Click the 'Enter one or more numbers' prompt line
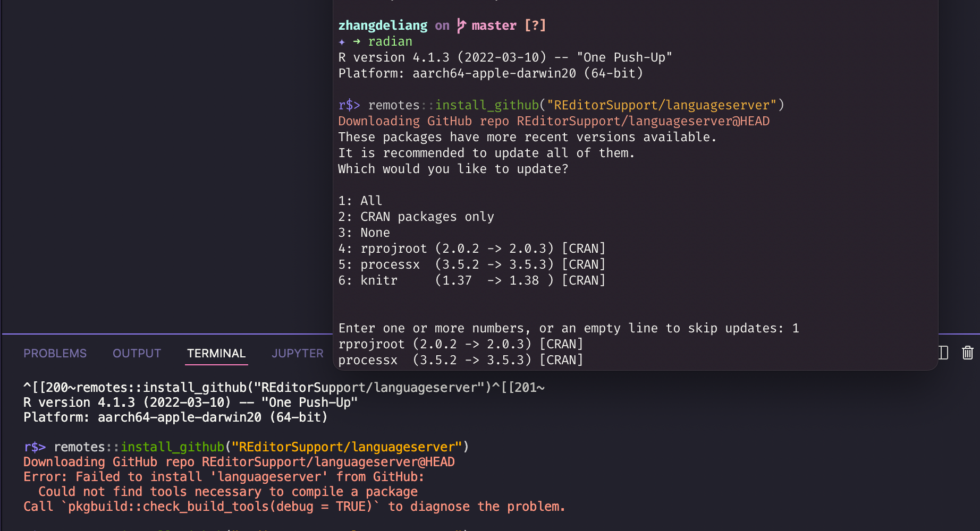Image resolution: width=980 pixels, height=531 pixels. 569,328
